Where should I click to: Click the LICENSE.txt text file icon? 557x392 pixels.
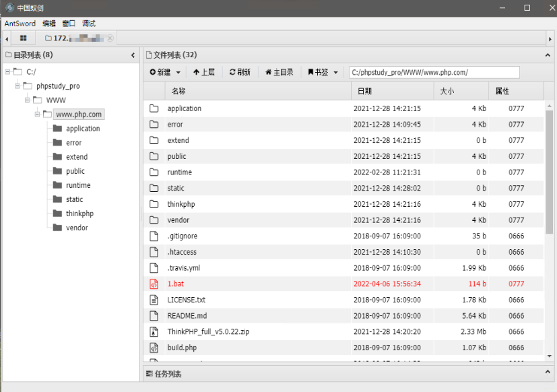point(154,300)
